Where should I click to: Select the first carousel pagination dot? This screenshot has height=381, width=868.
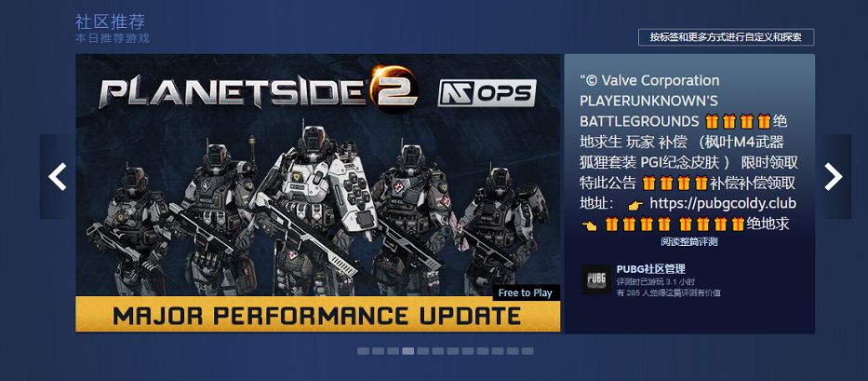363,351
